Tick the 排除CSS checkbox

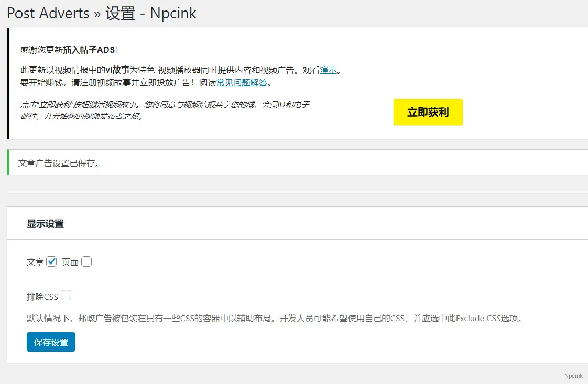(x=66, y=295)
